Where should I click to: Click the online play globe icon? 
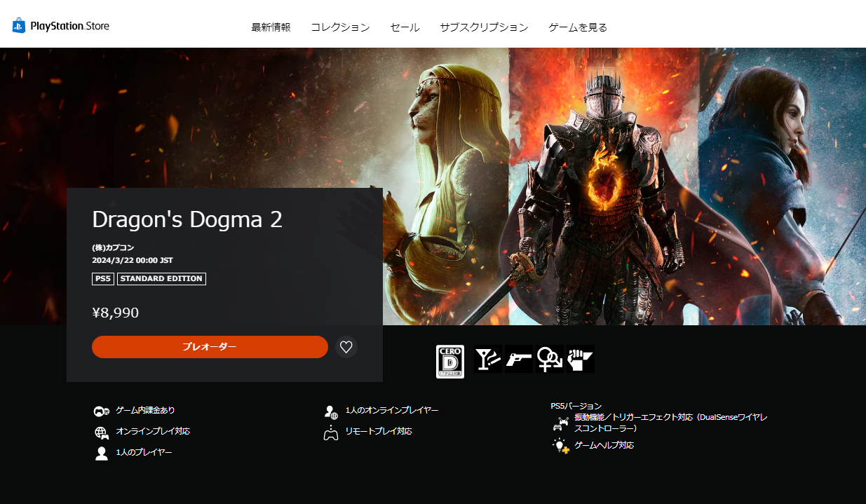[x=102, y=433]
